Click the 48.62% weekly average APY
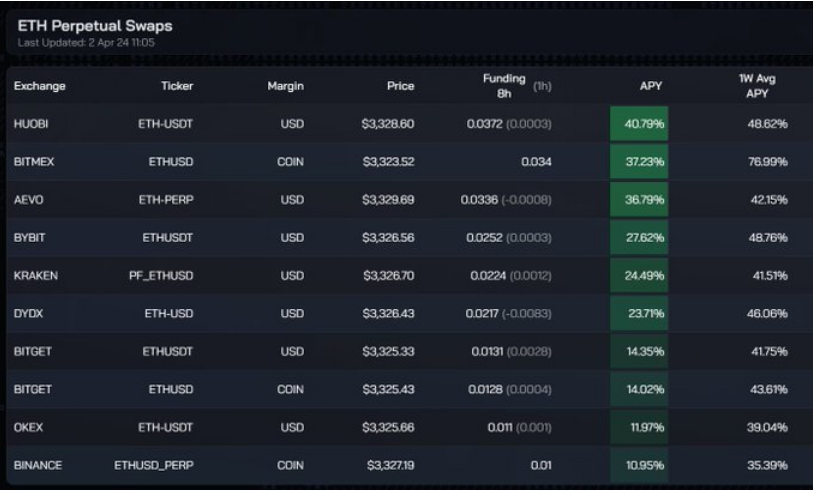This screenshot has width=813, height=490. point(768,124)
